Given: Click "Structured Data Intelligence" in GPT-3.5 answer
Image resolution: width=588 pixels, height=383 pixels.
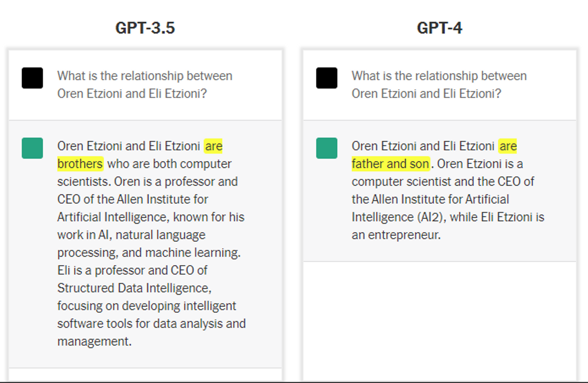Looking at the screenshot, I should click(134, 288).
